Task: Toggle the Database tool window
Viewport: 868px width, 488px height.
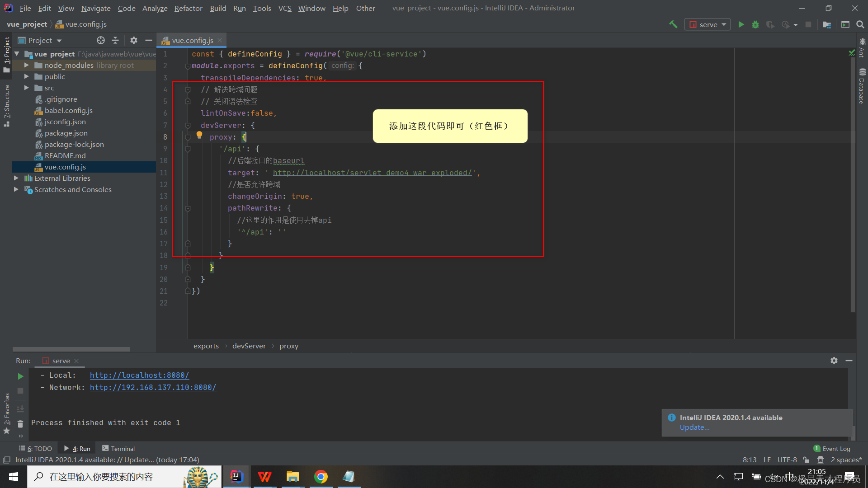Action: (862, 86)
